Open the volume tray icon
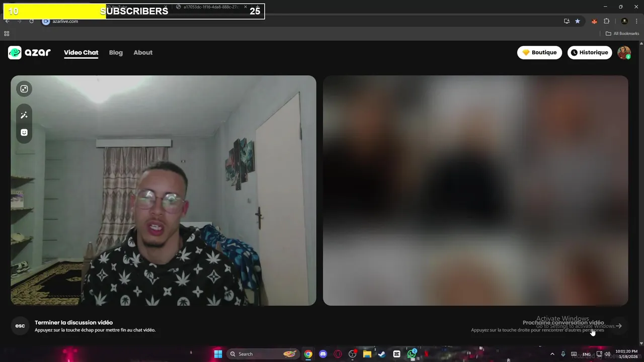644x362 pixels. [607, 354]
